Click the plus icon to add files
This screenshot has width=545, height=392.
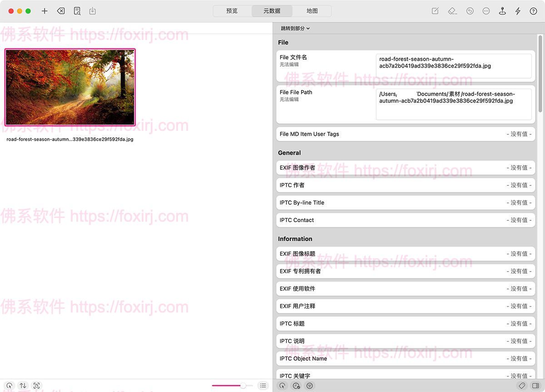45,11
